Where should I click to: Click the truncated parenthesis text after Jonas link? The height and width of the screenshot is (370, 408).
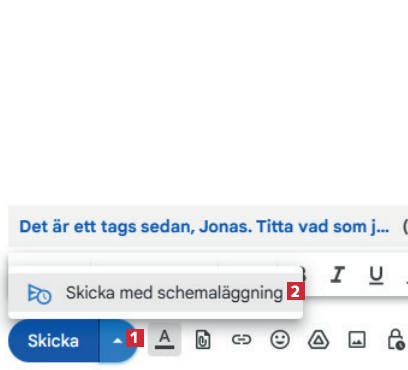coord(405,227)
